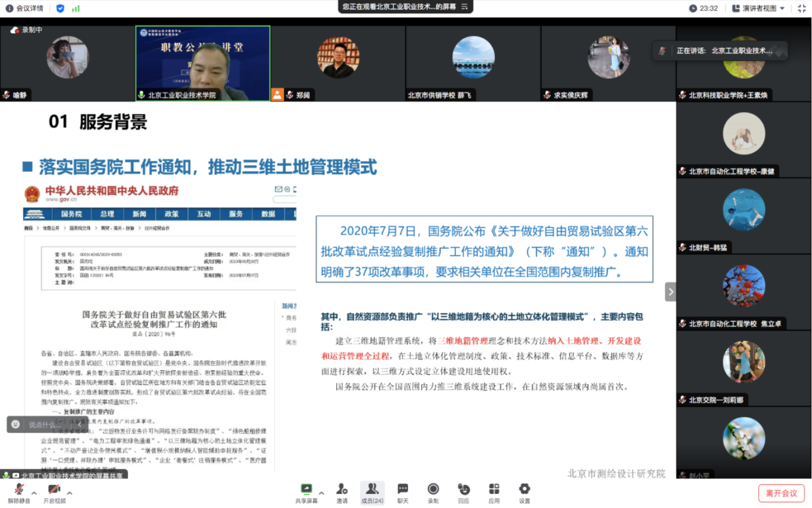Viewport: 812px width, 508px height.
Task: Select 北京交院—刘莉娜 participant tile
Action: point(744,368)
